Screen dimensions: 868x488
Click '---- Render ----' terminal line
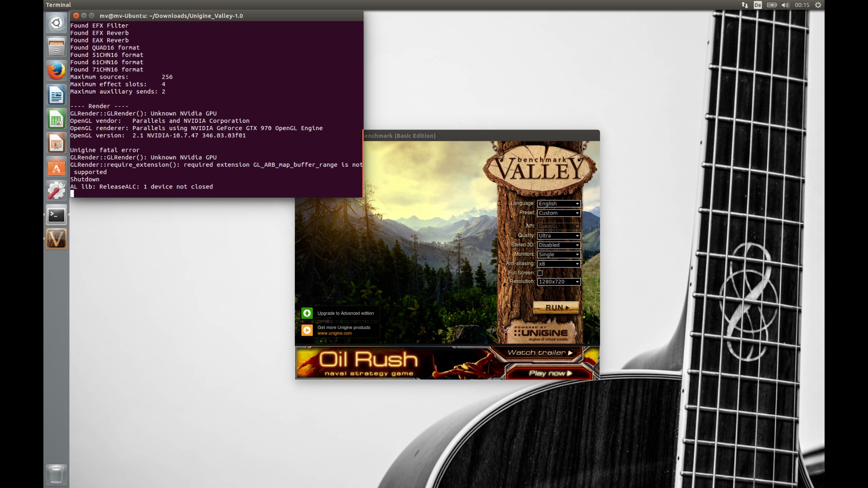click(x=99, y=106)
